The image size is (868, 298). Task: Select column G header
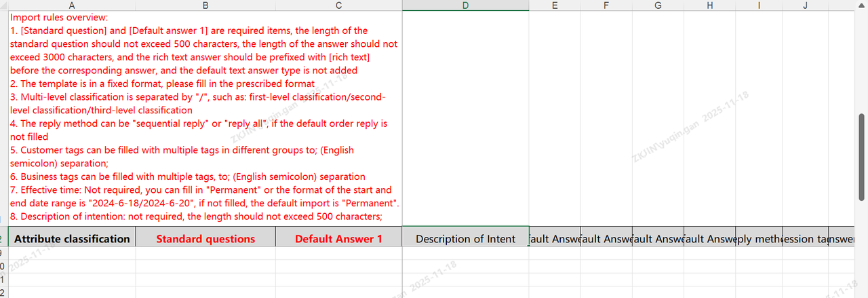click(658, 5)
